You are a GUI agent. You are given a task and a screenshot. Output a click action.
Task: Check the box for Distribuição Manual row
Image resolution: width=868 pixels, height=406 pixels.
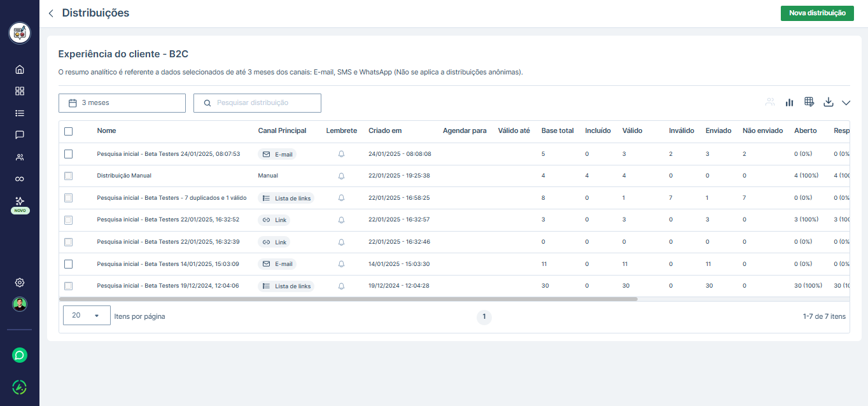pyautogui.click(x=69, y=176)
